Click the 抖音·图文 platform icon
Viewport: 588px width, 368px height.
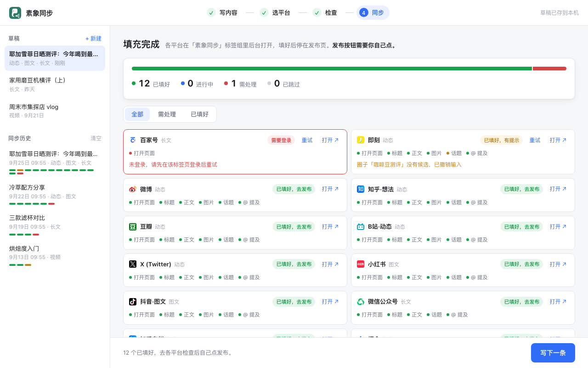[x=133, y=302]
